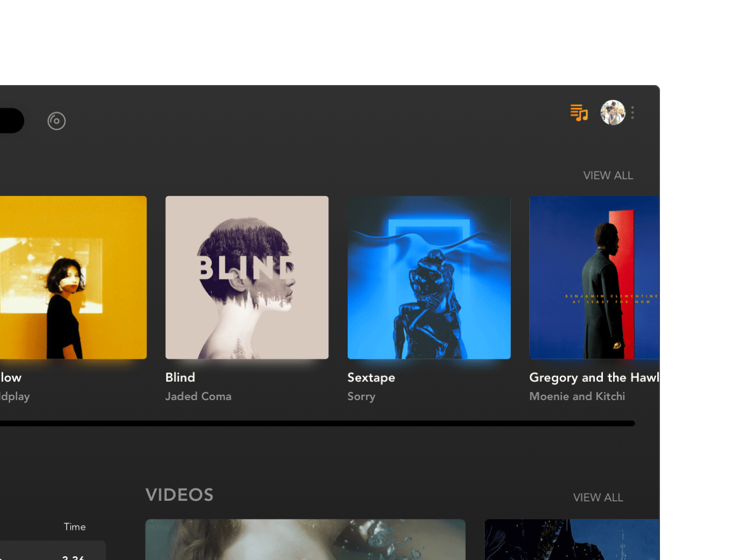Click the Sextape album title
This screenshot has width=745, height=560.
click(x=371, y=377)
